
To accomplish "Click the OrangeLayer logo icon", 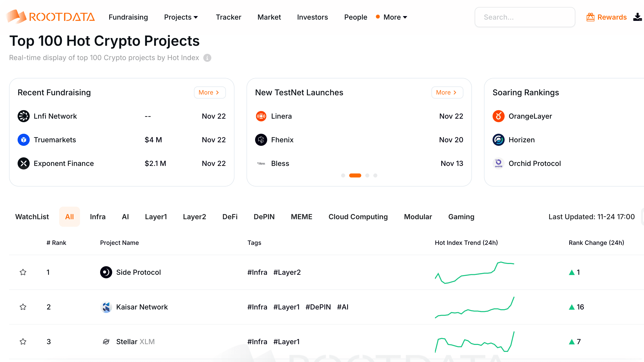I will [x=499, y=116].
